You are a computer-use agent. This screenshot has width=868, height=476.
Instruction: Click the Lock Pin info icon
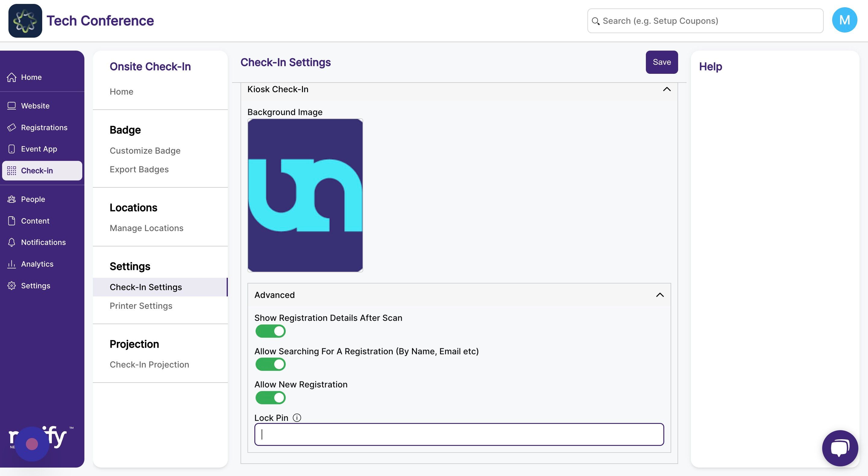coord(297,418)
